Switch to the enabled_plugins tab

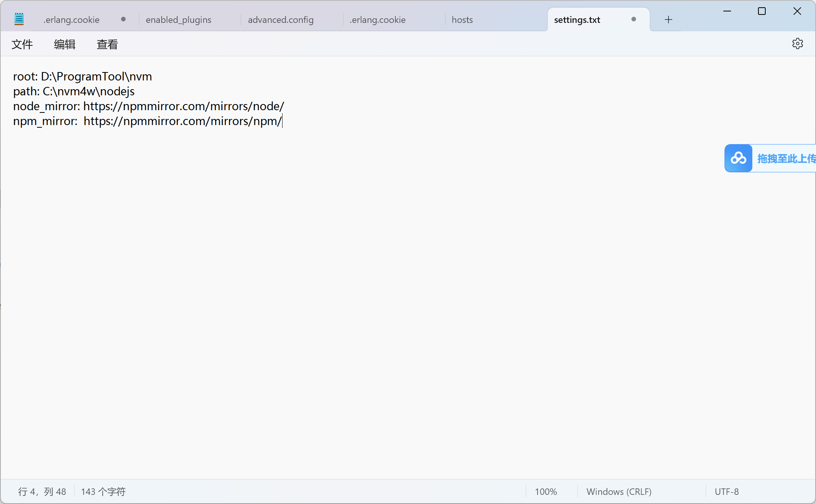178,20
